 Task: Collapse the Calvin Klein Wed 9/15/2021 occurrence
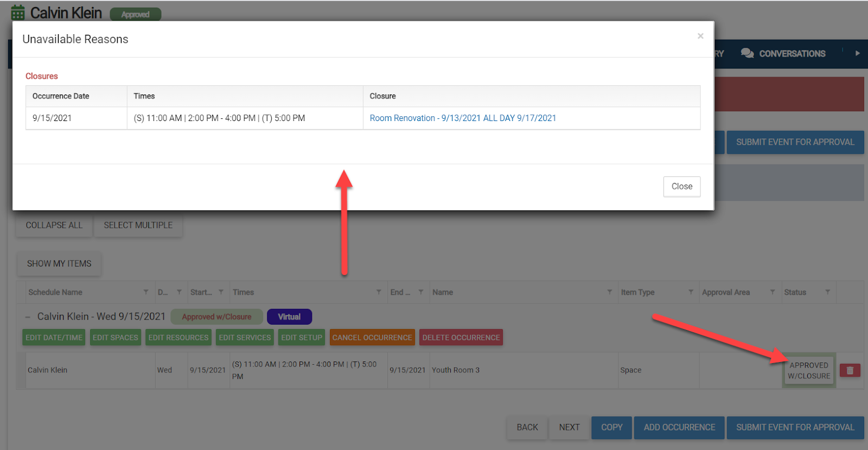pos(28,317)
